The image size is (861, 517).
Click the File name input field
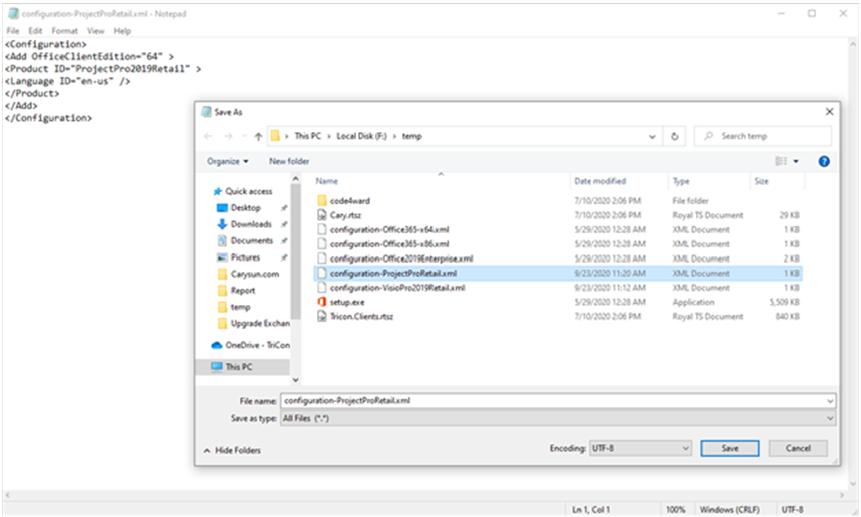point(553,401)
